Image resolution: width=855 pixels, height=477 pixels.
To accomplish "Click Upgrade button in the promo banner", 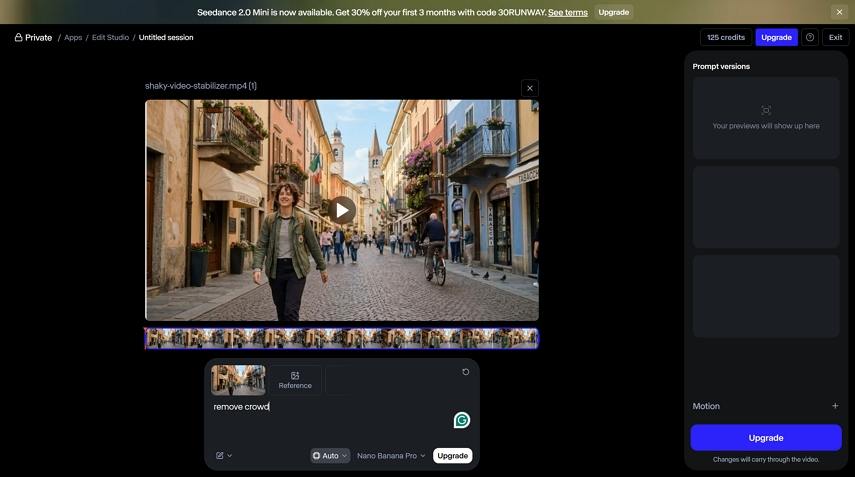I will [x=613, y=12].
